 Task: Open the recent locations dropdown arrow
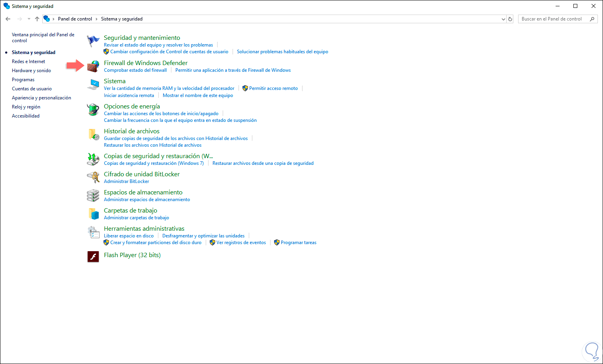29,19
